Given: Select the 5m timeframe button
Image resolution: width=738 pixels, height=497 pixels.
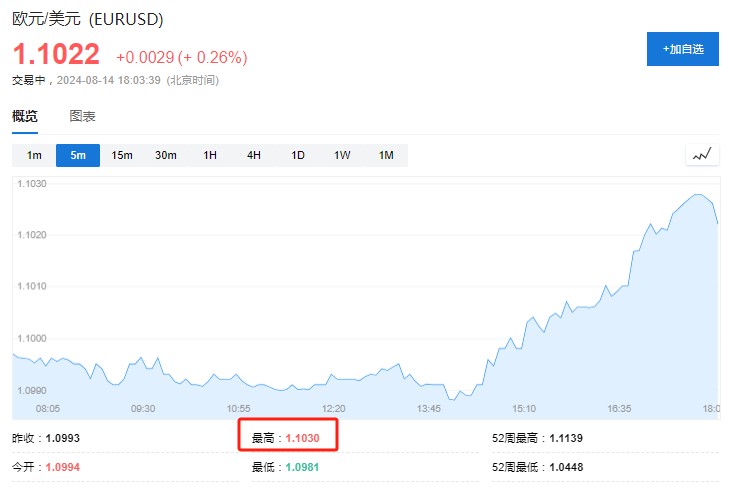Looking at the screenshot, I should click(x=78, y=155).
